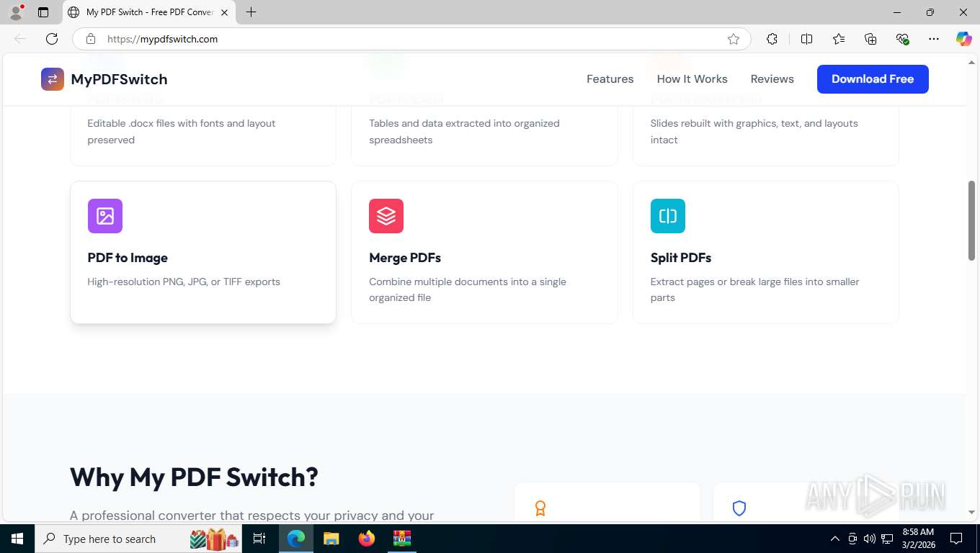Screen dimensions: 980x553
Task: Open browser Extensions icon
Action: point(772,39)
